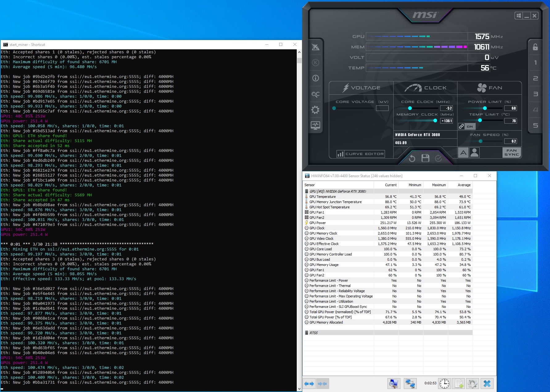Load Afterburner profile slot 4
The height and width of the screenshot is (392, 550).
[x=535, y=110]
